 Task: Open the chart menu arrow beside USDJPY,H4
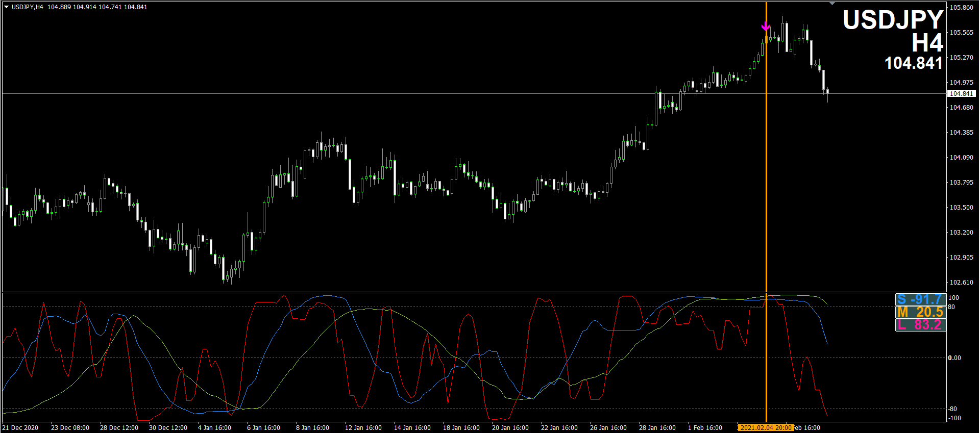[7, 7]
